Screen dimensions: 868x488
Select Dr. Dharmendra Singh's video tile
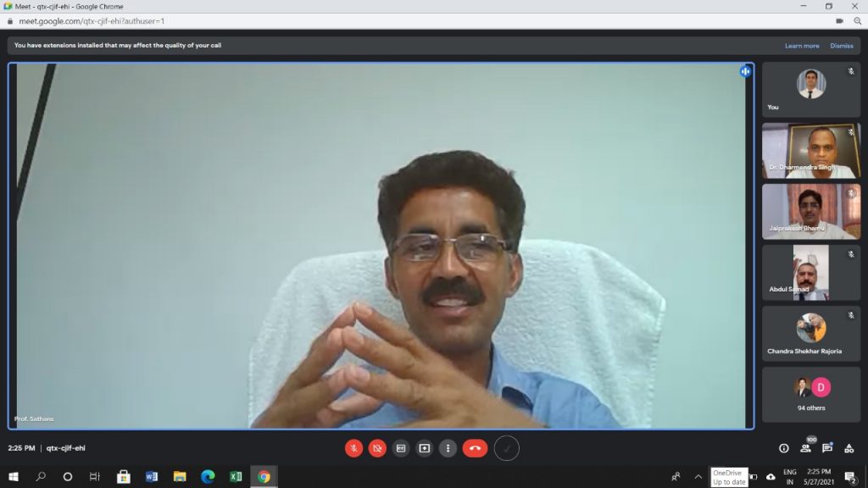(x=811, y=151)
